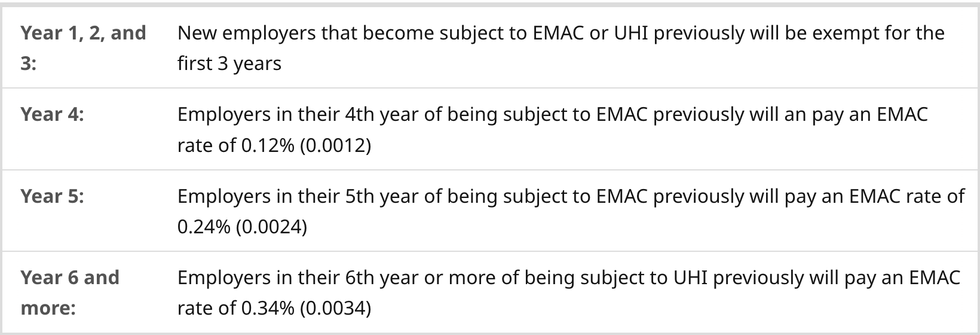
Task: Click the "Year 5:" row label
Action: (x=52, y=196)
